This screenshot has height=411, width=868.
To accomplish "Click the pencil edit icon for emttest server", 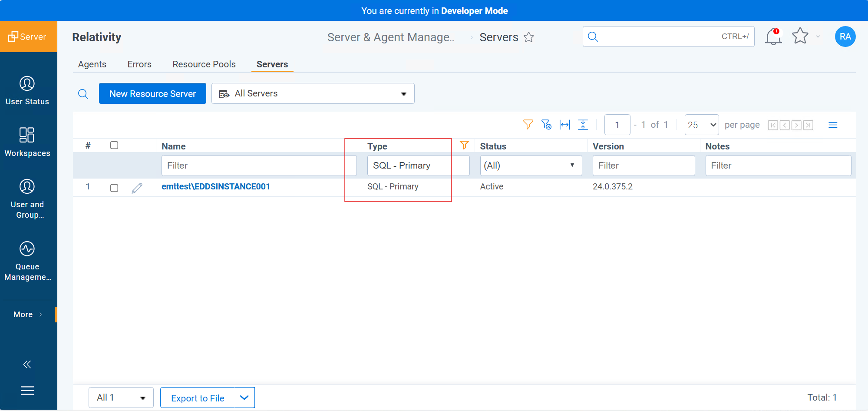I will pos(137,188).
